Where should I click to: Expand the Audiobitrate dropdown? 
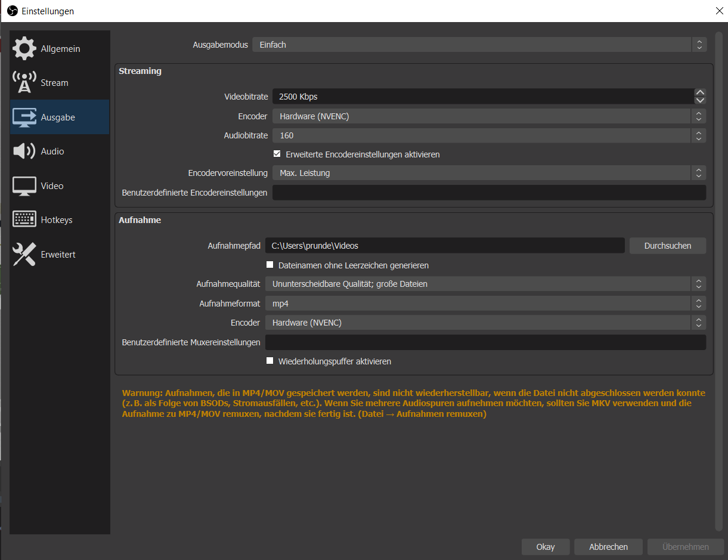[489, 135]
